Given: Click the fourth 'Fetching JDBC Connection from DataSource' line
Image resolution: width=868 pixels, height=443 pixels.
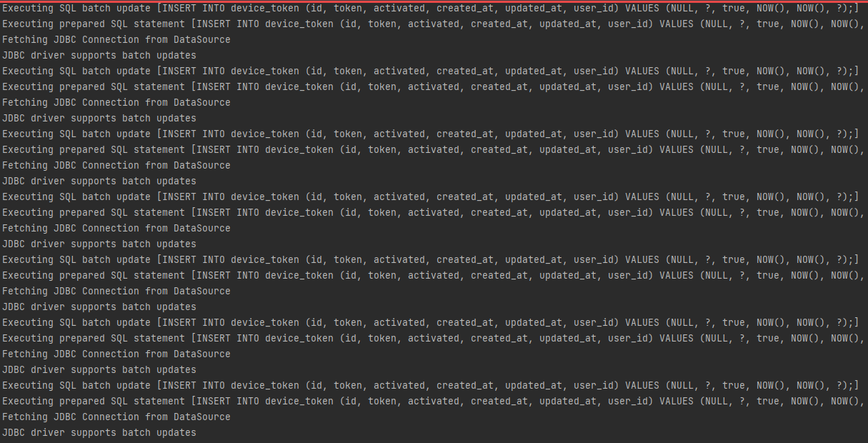Looking at the screenshot, I should 116,228.
